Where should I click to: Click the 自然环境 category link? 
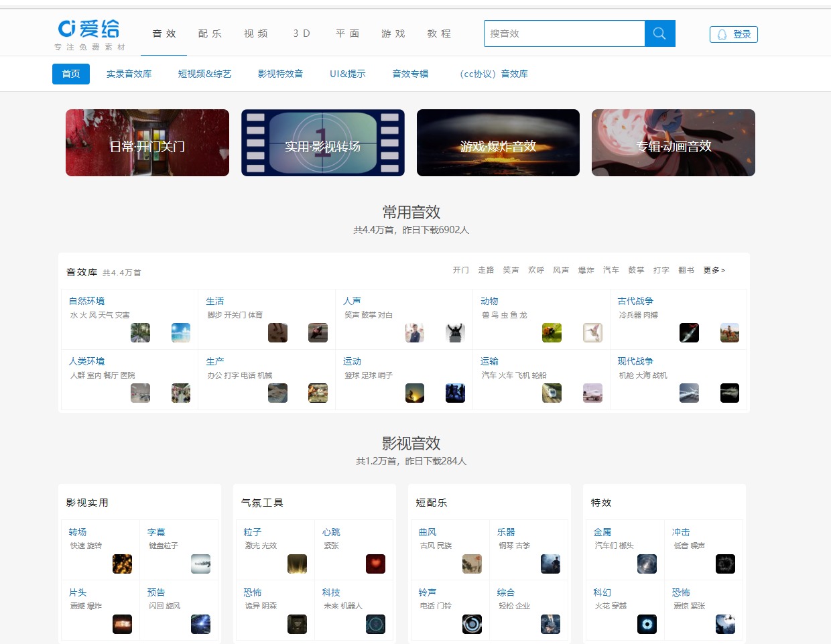pos(87,301)
